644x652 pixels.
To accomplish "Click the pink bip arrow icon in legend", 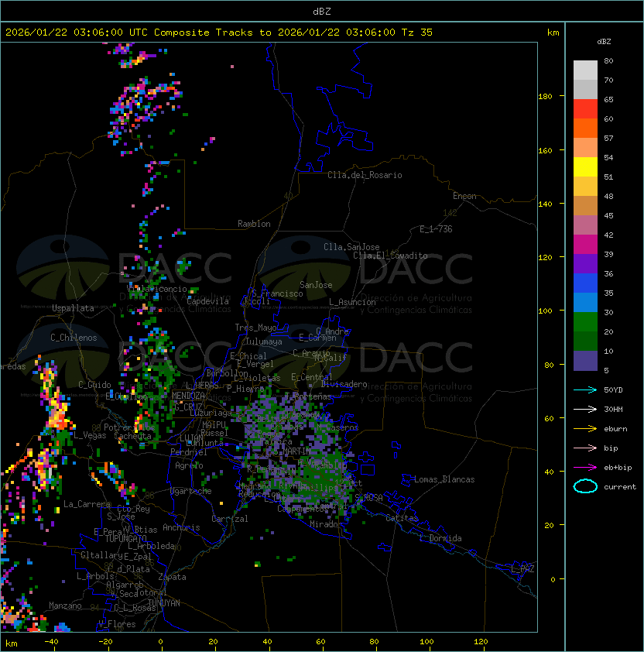I will [585, 448].
